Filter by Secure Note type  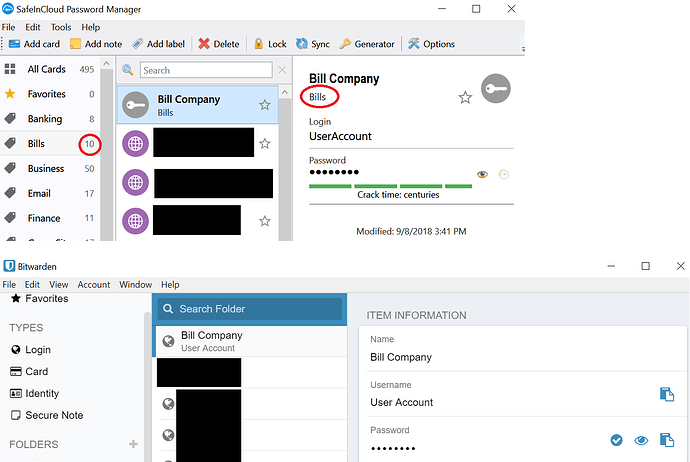[x=47, y=415]
